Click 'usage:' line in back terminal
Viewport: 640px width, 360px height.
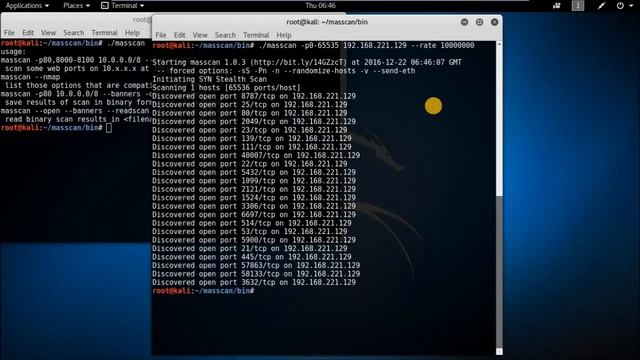point(13,52)
